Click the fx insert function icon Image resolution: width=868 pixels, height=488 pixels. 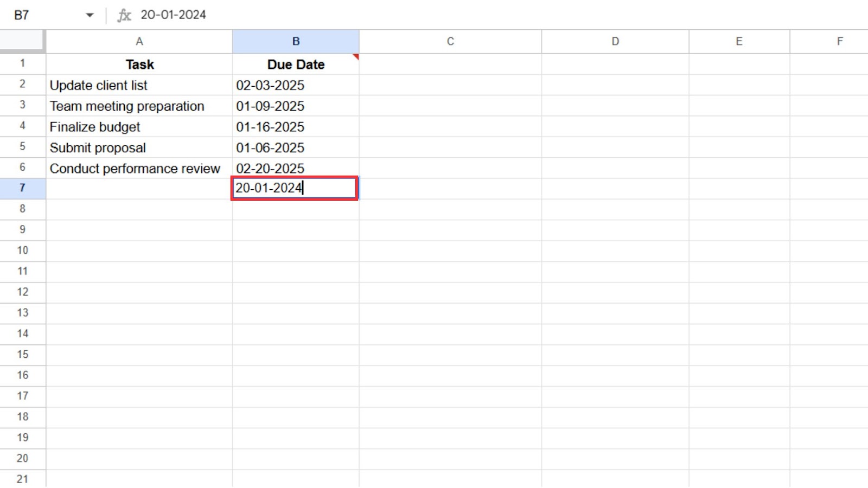124,15
